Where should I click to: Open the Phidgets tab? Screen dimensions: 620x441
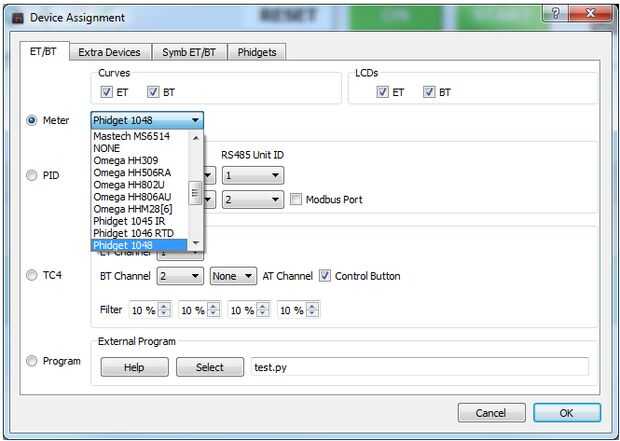pos(257,53)
